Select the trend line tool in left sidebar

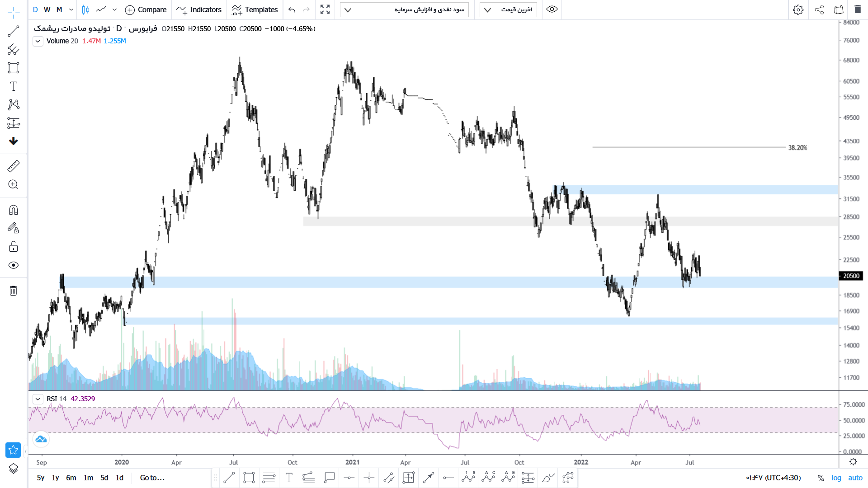coord(14,31)
